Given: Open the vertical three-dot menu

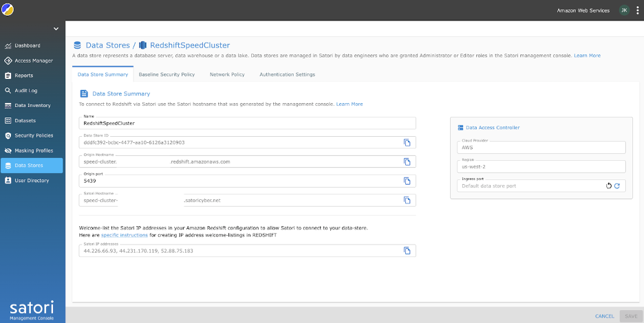Looking at the screenshot, I should click(x=637, y=10).
